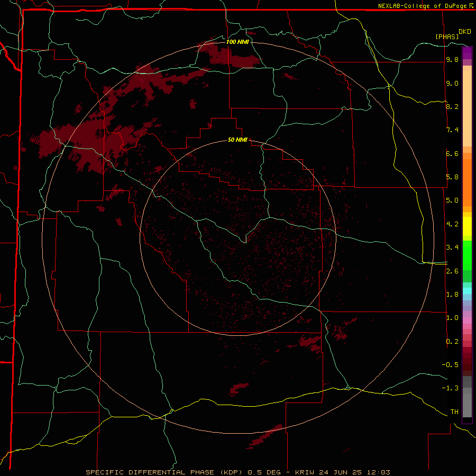
Task: Pick the orange band in color bar
Action: 467,182
